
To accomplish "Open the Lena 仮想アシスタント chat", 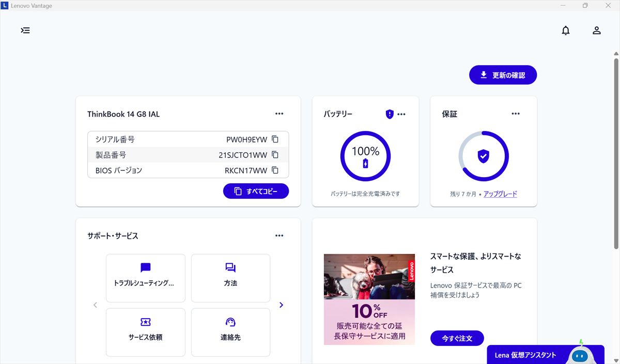I will pos(525,355).
